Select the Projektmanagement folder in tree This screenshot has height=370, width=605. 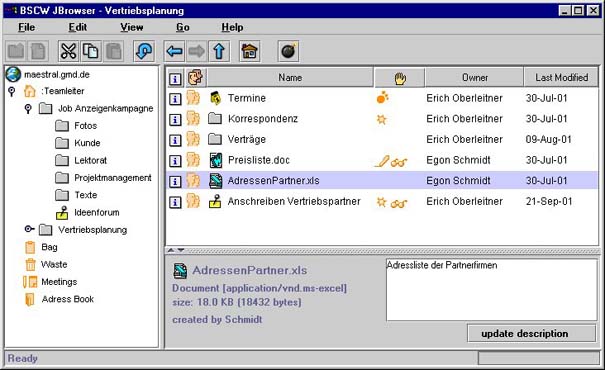113,178
